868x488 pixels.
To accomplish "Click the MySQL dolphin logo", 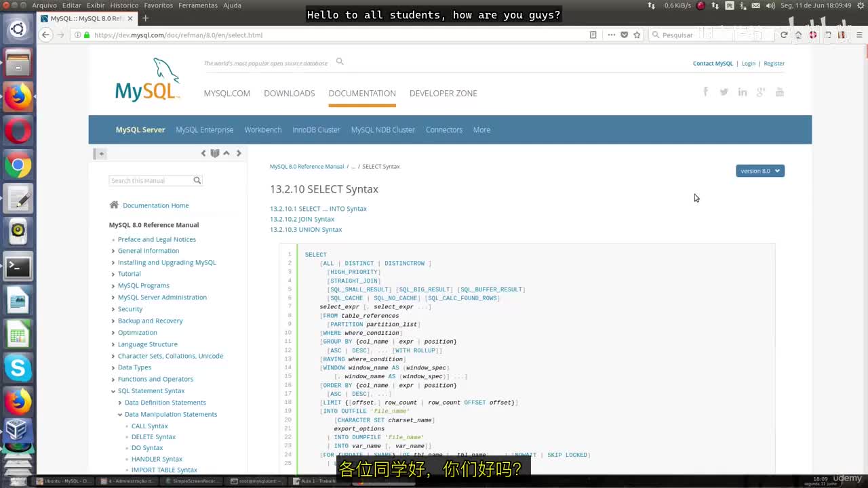I will [148, 80].
